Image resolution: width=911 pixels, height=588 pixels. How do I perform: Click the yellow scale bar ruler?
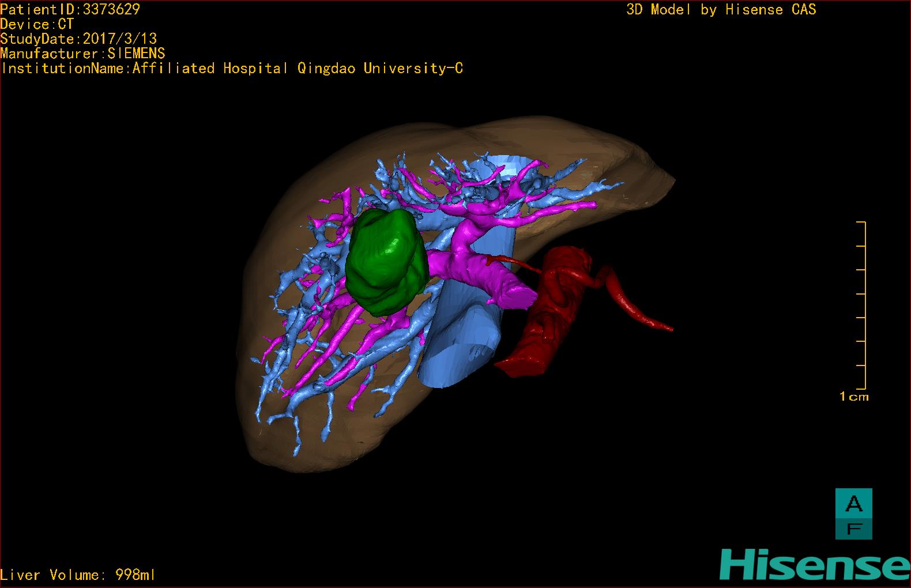point(862,305)
